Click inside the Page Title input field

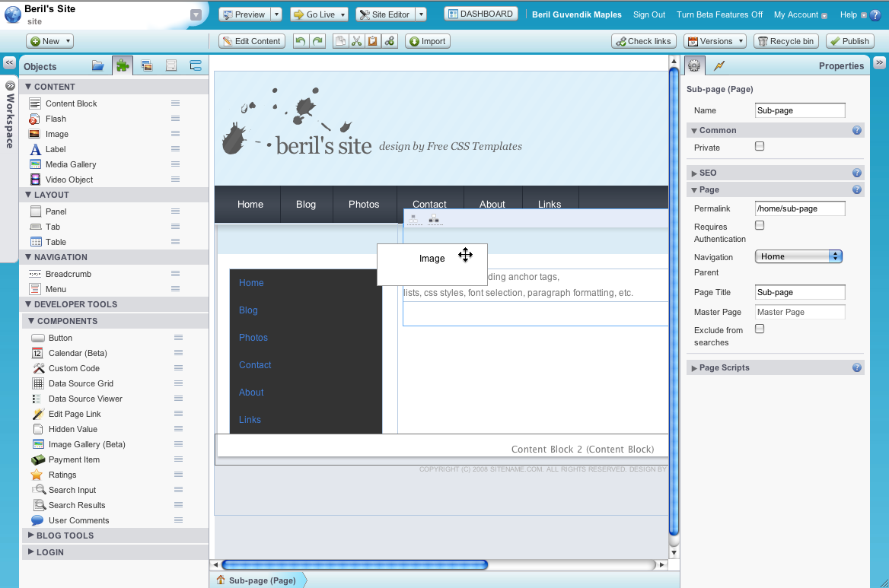coord(799,292)
